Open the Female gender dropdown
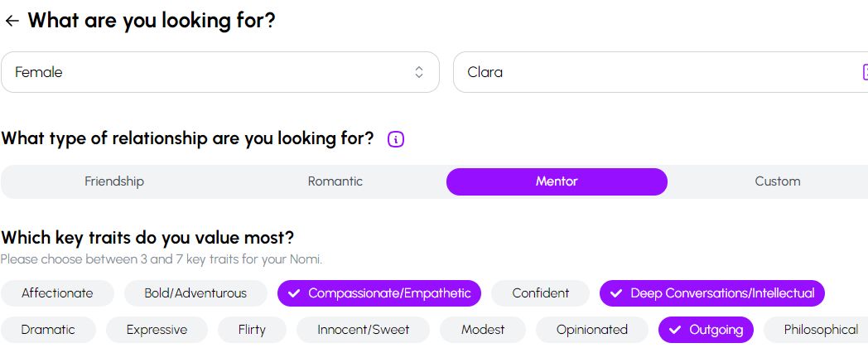The height and width of the screenshot is (348, 868). click(219, 72)
